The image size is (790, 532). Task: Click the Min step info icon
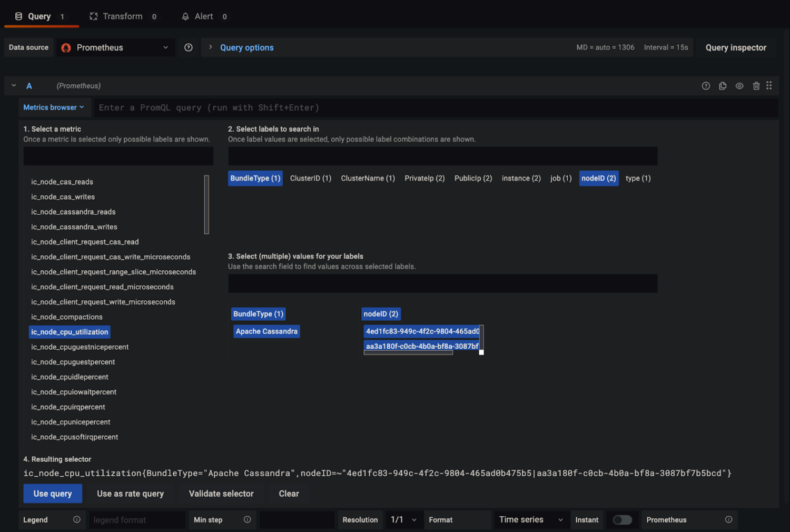tap(247, 520)
